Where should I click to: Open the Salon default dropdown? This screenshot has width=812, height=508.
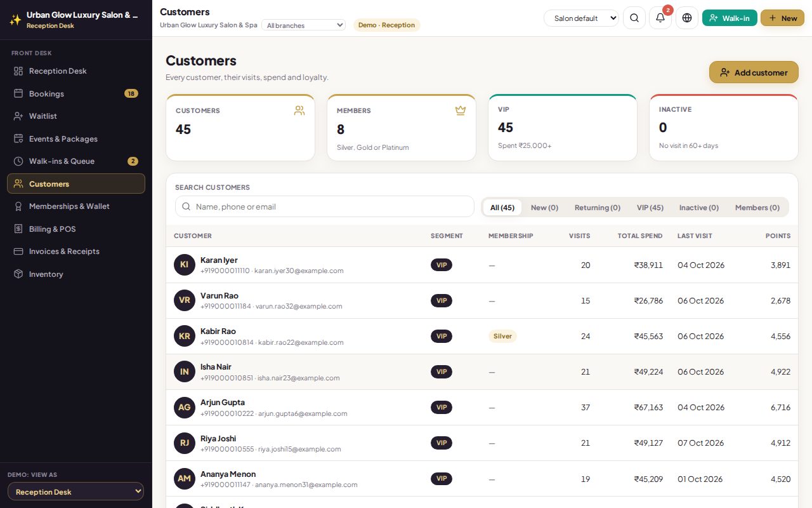[x=581, y=18]
